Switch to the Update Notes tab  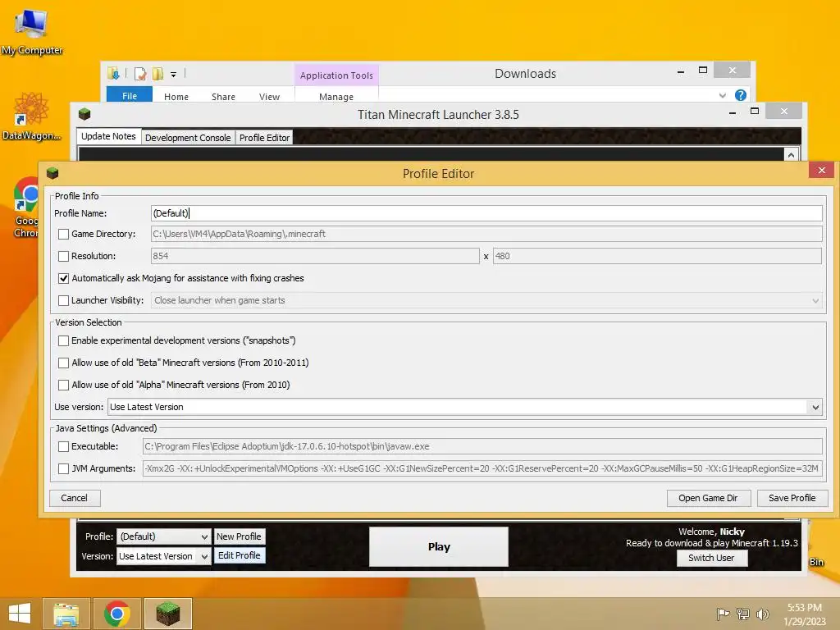(x=109, y=136)
